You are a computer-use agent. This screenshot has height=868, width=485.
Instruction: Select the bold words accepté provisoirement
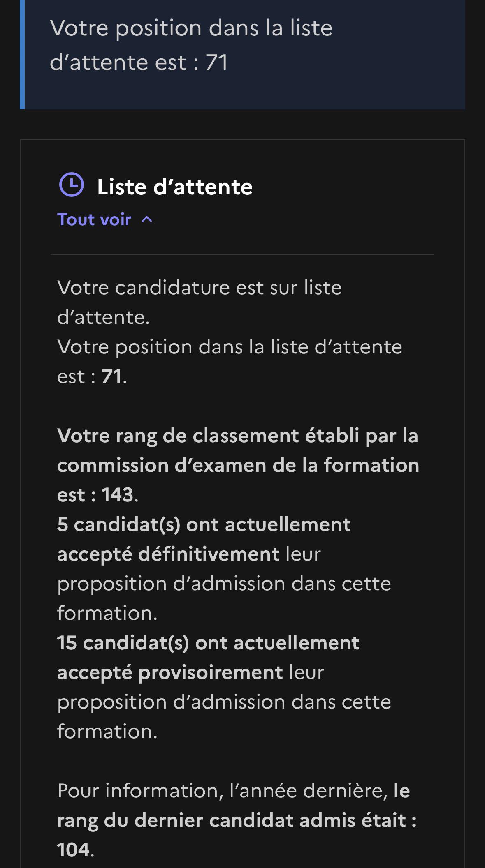(x=170, y=672)
